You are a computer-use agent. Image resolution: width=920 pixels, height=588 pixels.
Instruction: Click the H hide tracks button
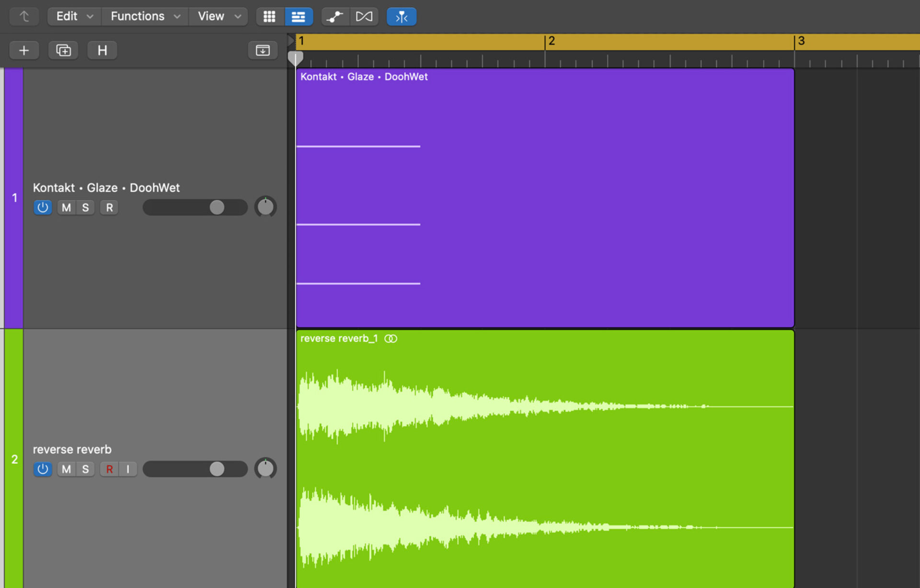click(x=102, y=50)
